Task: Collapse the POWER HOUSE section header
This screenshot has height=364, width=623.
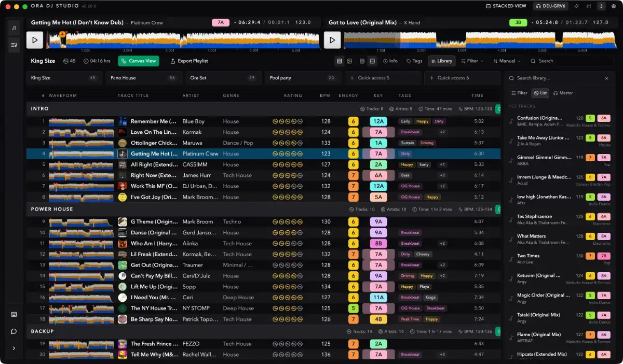Action: [264, 209]
